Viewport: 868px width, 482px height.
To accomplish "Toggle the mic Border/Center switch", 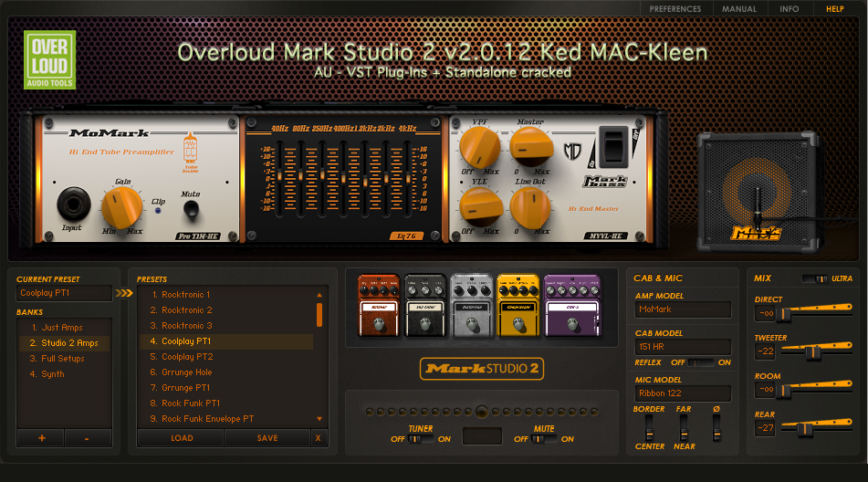I will (x=649, y=427).
